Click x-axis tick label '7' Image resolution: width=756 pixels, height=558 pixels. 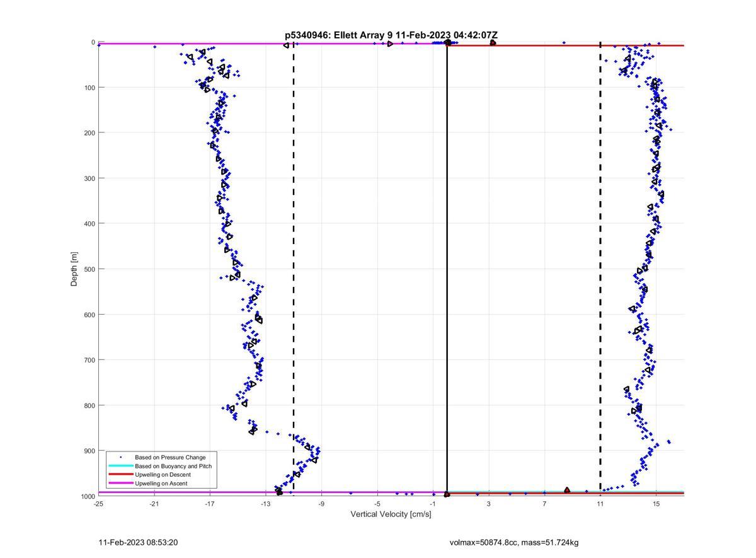(x=544, y=504)
